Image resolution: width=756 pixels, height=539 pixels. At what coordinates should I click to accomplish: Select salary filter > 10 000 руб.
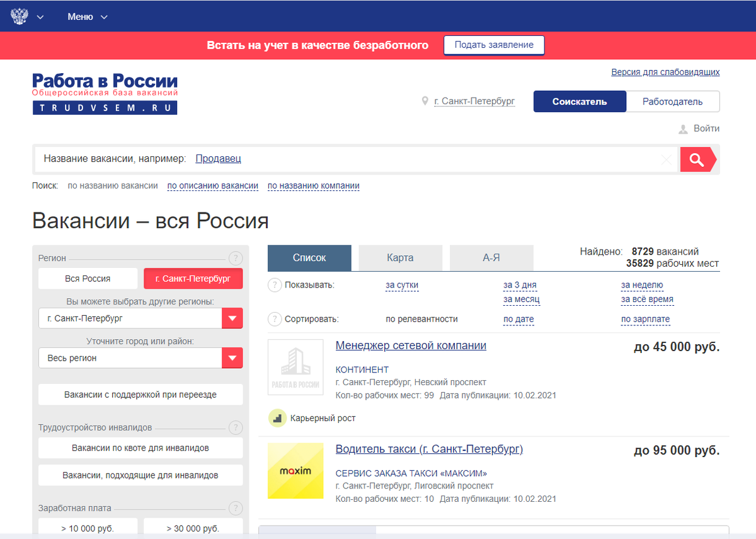point(88,528)
